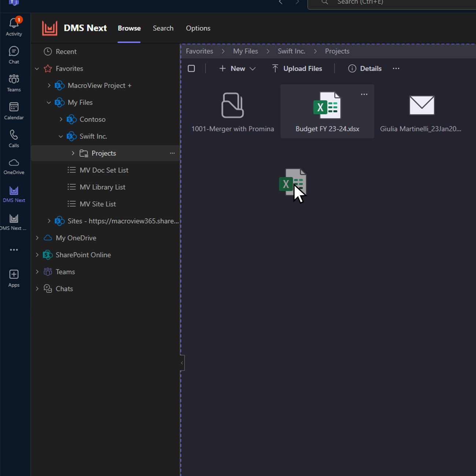The width and height of the screenshot is (476, 476).
Task: Expand the Sites macroview365 node
Action: coord(49,221)
